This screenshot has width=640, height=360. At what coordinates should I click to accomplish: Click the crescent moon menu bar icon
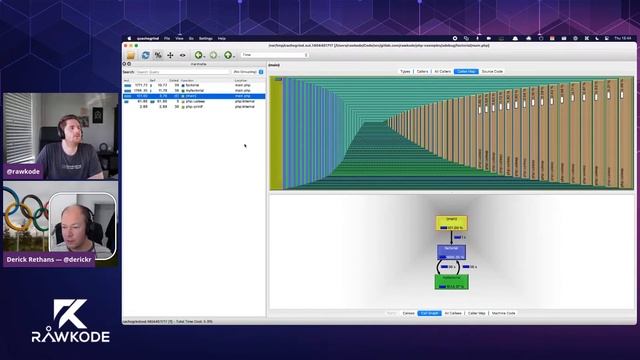(597, 38)
